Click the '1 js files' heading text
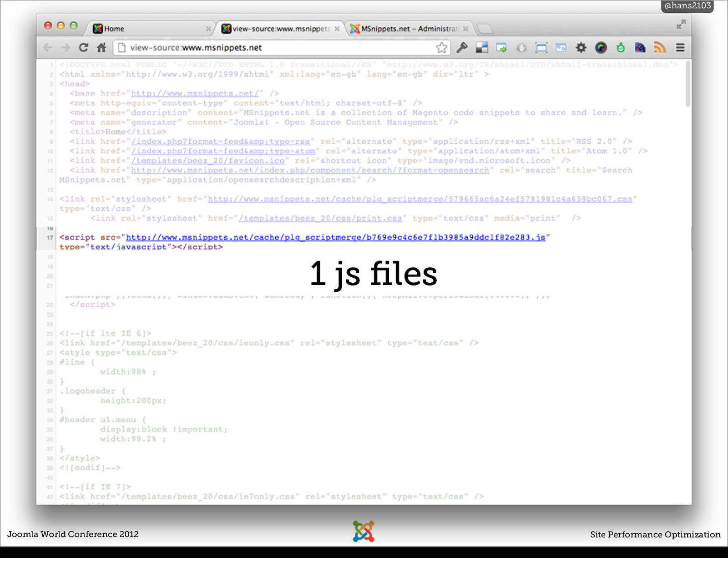Image resolution: width=728 pixels, height=561 pixels. pyautogui.click(x=374, y=273)
